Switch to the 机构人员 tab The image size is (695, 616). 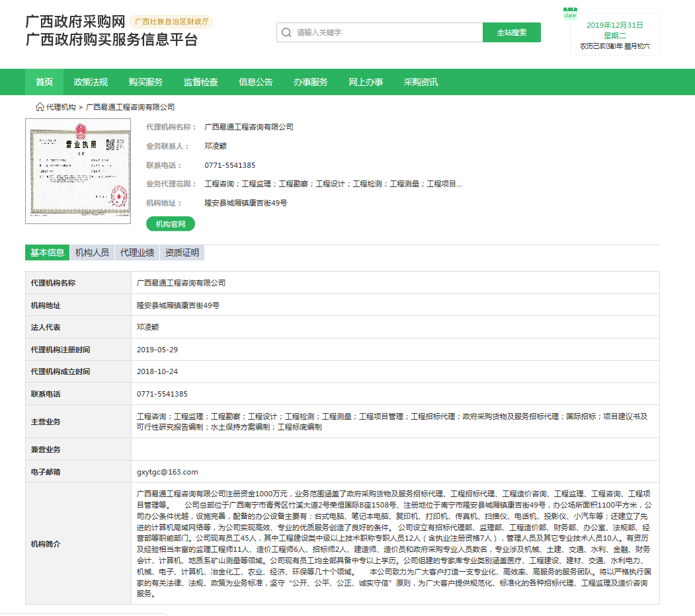pyautogui.click(x=93, y=252)
